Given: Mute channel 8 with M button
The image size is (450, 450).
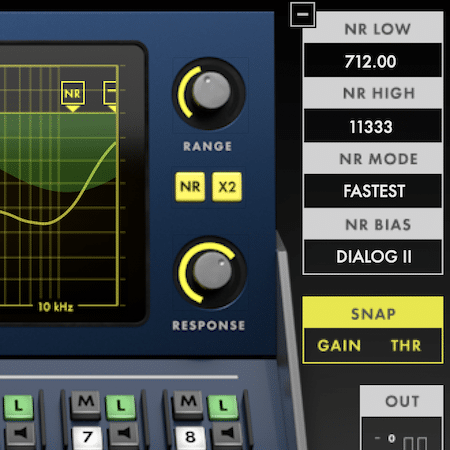Looking at the screenshot, I should click(x=188, y=403).
